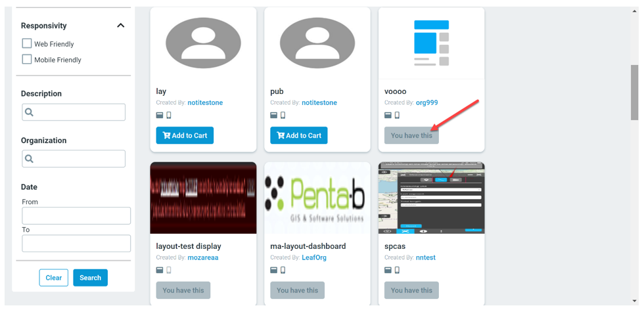Click the web icon on lay card
This screenshot has width=644, height=310.
160,116
